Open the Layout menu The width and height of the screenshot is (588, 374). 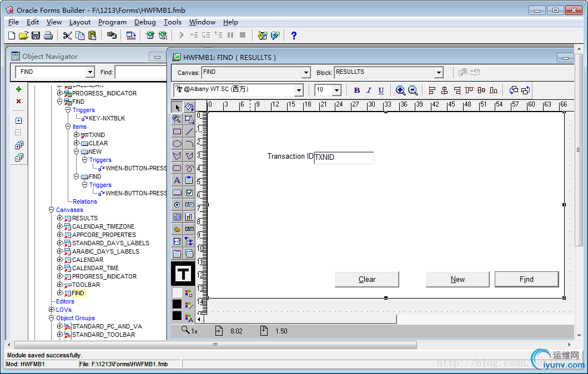[x=80, y=22]
